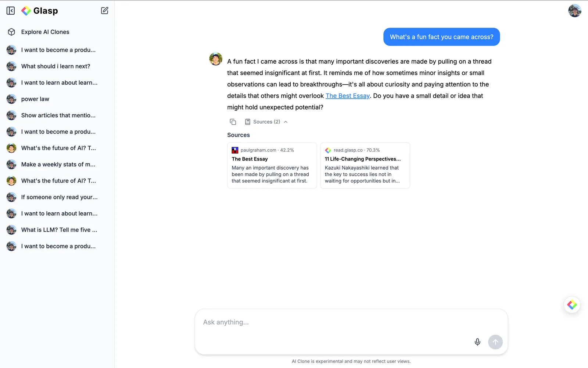Toggle the Sources (2) bookmark button
Image resolution: width=588 pixels, height=368 pixels.
point(262,122)
